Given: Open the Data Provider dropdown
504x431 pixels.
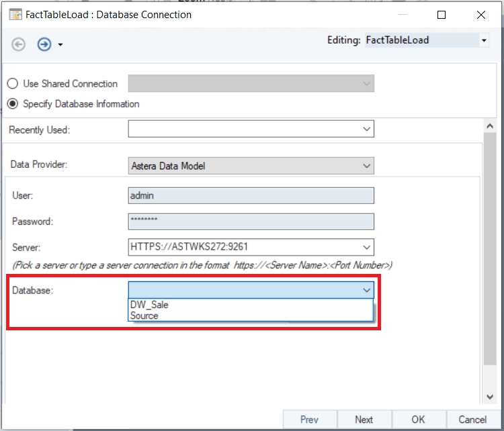Looking at the screenshot, I should [x=366, y=165].
